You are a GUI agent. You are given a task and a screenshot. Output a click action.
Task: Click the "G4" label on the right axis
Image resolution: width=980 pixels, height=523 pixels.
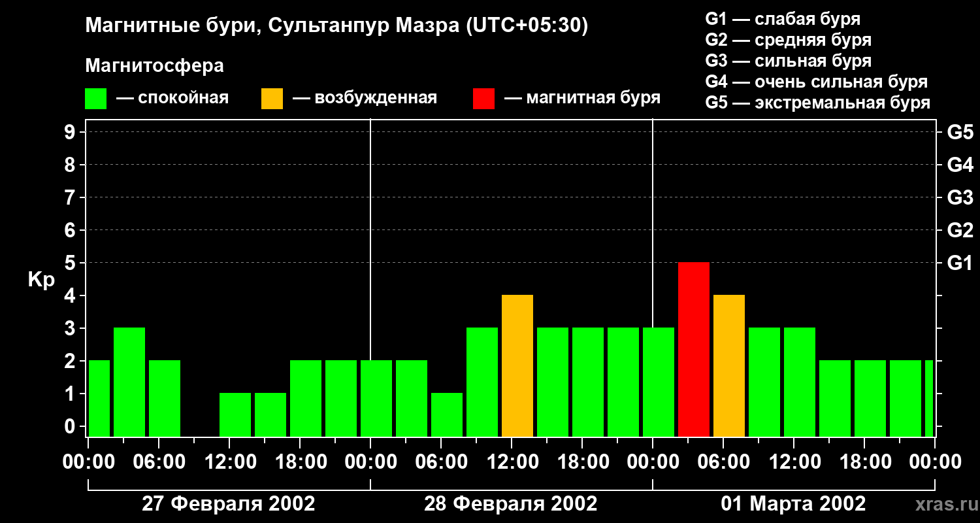tap(960, 165)
